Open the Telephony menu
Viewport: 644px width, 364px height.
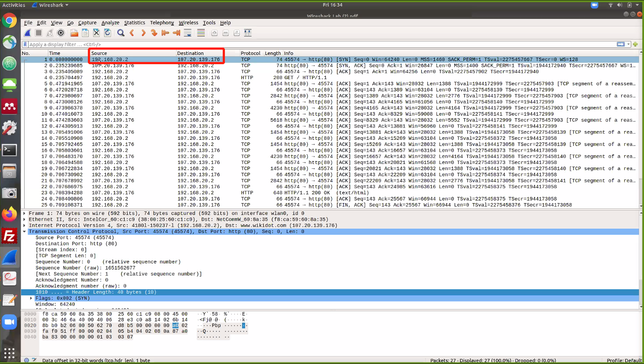click(162, 23)
